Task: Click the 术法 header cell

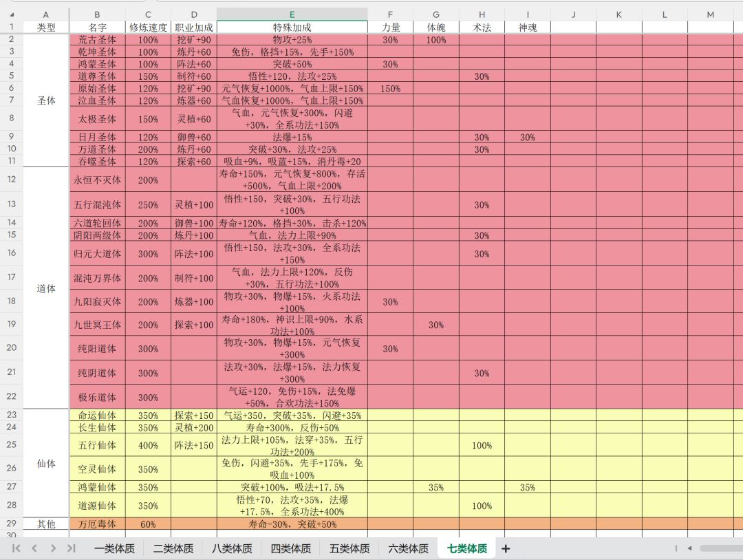Action: coord(482,28)
